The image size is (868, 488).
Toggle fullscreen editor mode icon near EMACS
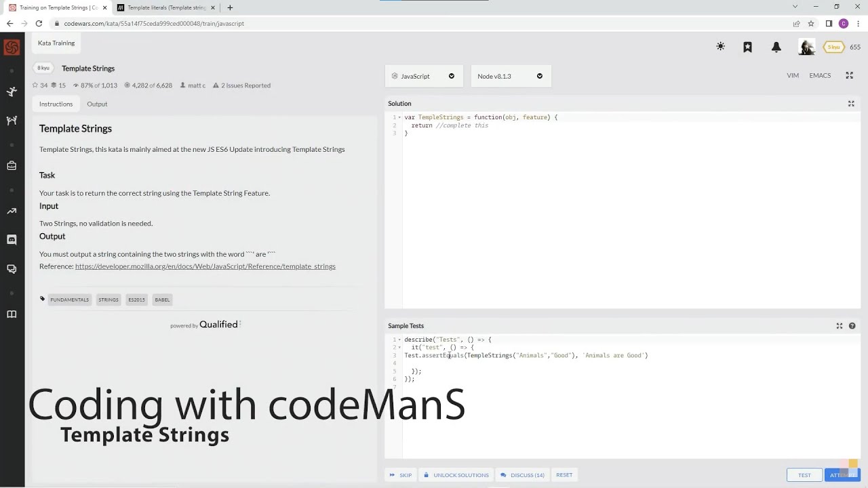click(x=849, y=75)
